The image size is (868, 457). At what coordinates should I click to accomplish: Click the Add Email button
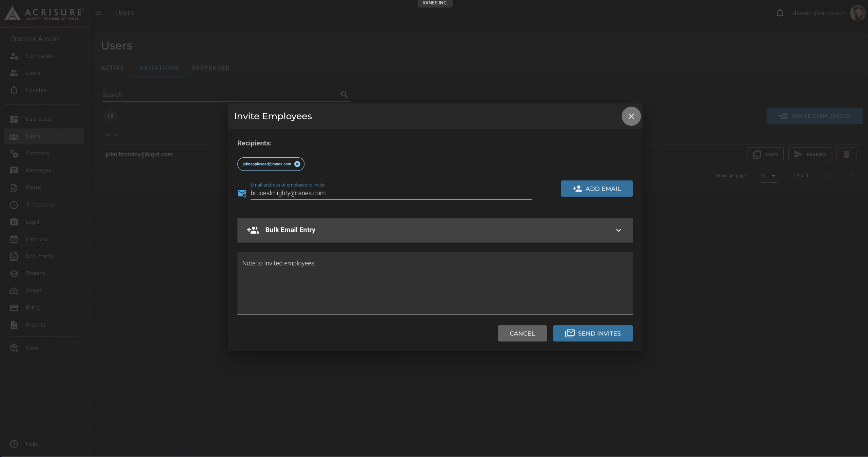(x=597, y=188)
